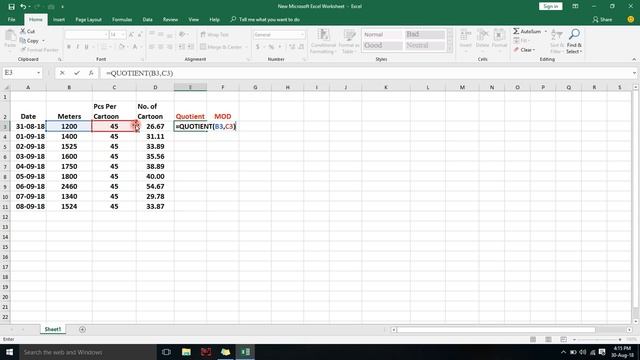Click the zoom slider in the status bar
Image resolution: width=640 pixels, height=360 pixels.
pyautogui.click(x=597, y=339)
